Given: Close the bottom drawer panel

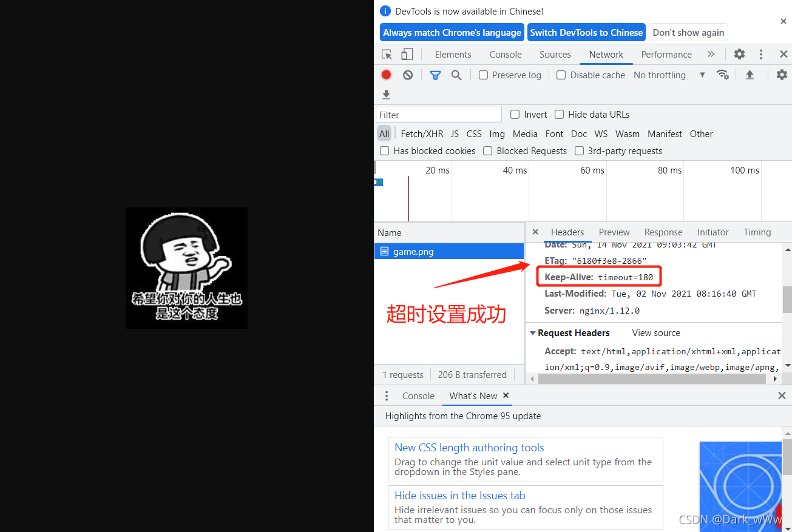Looking at the screenshot, I should (x=782, y=396).
